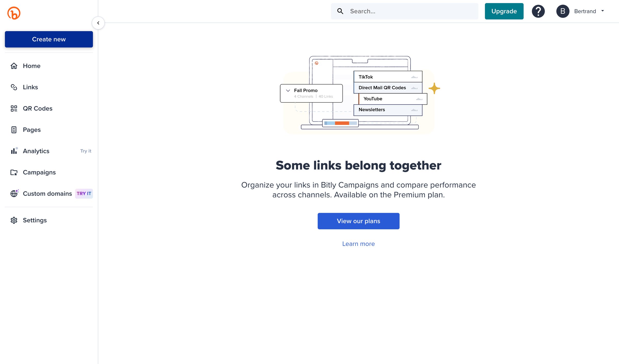Click the Settings gear icon
The height and width of the screenshot is (364, 619).
[14, 220]
